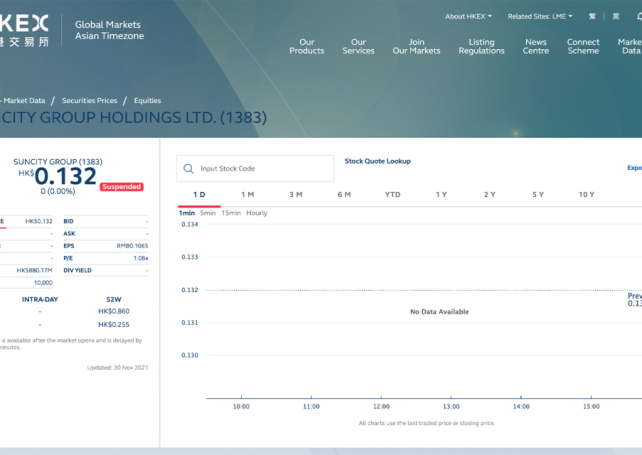The height and width of the screenshot is (455, 642).
Task: Choose the 1min chart interval
Action: click(187, 213)
